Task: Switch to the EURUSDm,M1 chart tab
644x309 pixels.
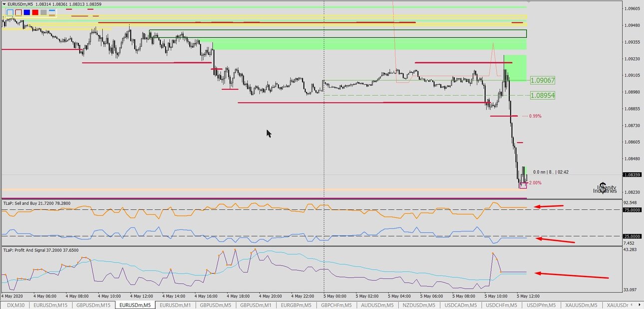Action: [175, 305]
